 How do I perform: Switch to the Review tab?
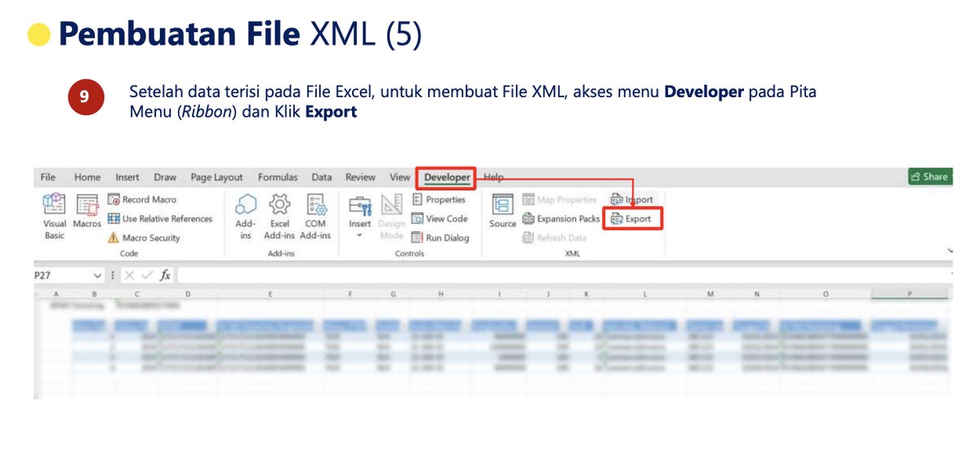[360, 176]
